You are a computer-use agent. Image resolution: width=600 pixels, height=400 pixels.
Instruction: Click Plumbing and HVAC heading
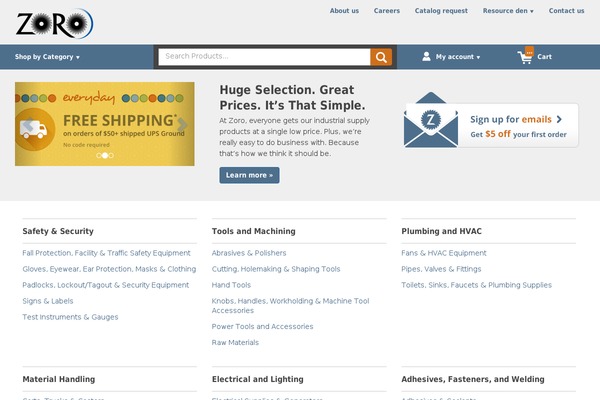[x=442, y=231]
